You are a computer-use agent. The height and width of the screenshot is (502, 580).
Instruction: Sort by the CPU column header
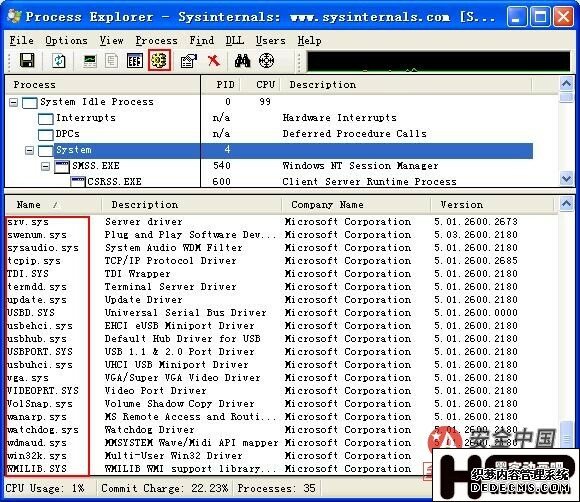(x=260, y=85)
